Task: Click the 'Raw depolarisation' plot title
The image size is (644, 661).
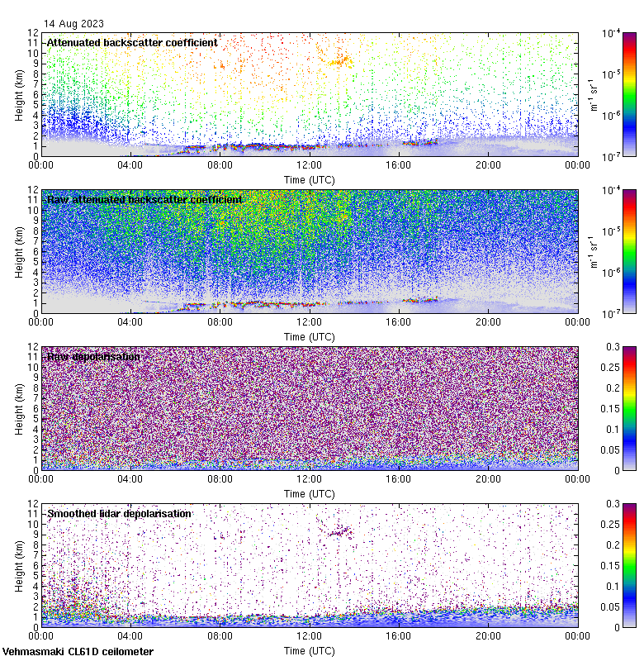Action: click(93, 357)
